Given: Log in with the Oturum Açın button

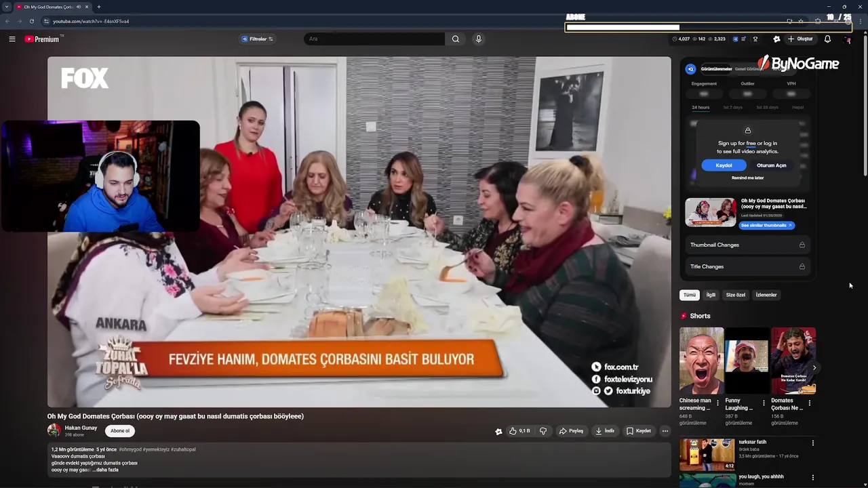Looking at the screenshot, I should click(772, 165).
